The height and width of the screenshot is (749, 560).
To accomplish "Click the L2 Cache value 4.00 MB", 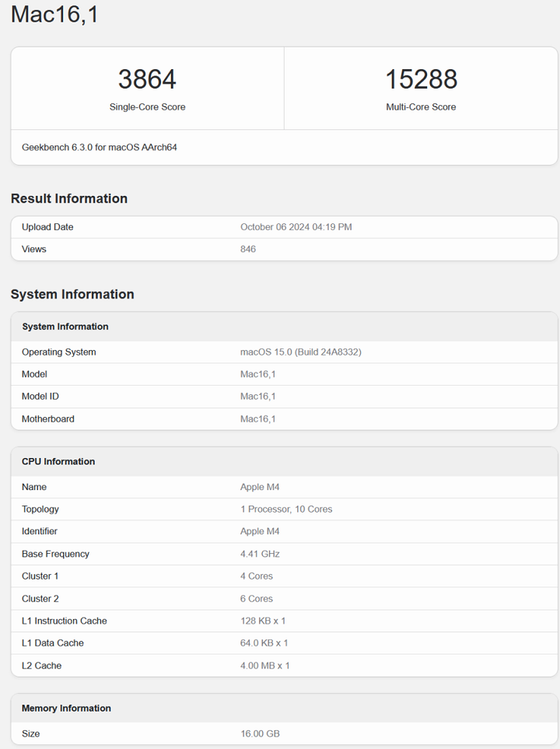I will 265,666.
